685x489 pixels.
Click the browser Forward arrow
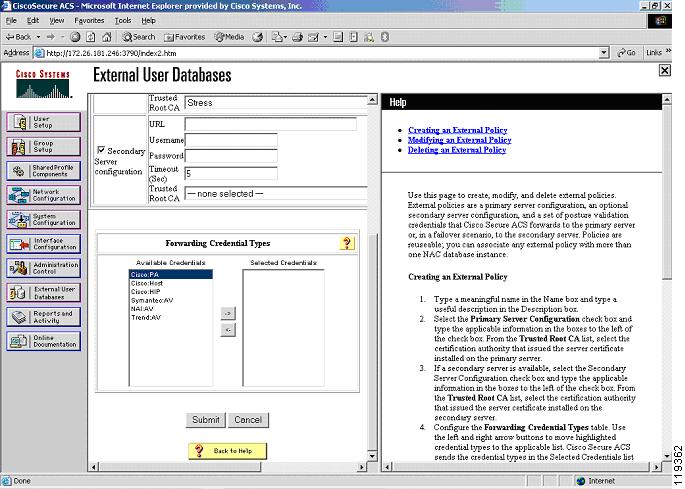pyautogui.click(x=51, y=37)
